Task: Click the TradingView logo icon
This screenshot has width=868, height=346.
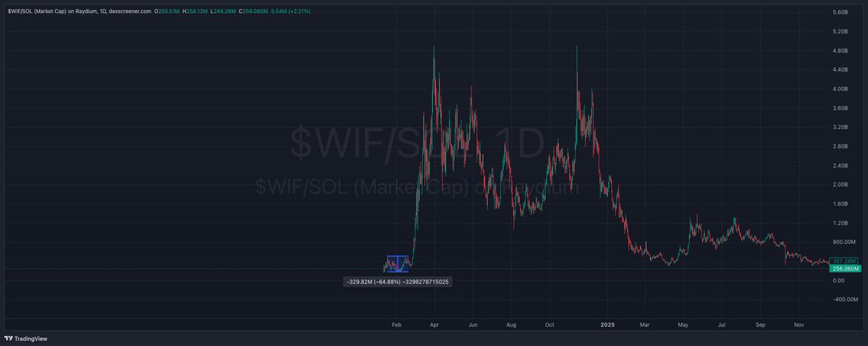Action: 8,338
